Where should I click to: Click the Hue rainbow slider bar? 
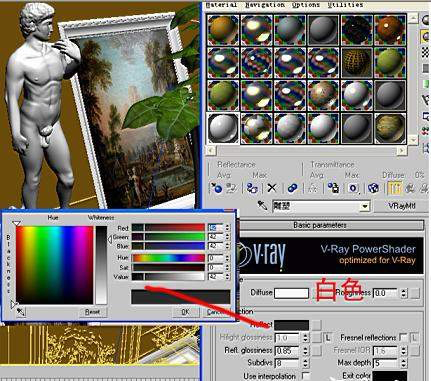[168, 258]
